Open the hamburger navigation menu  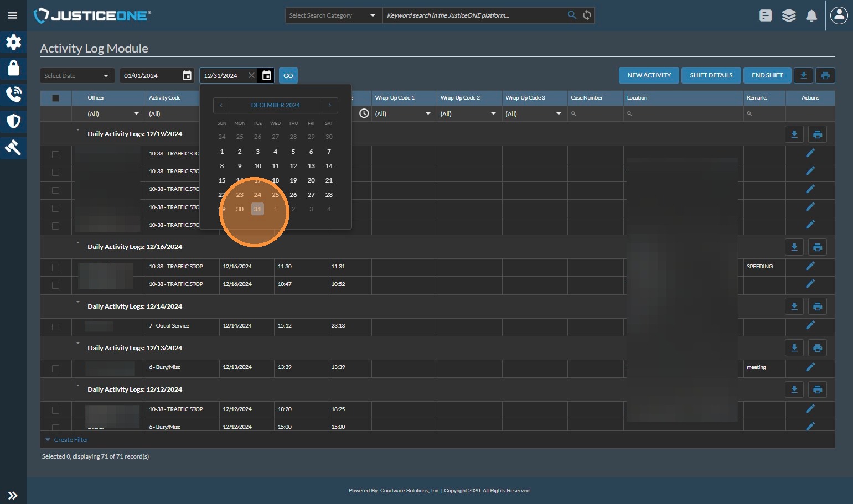pos(12,15)
